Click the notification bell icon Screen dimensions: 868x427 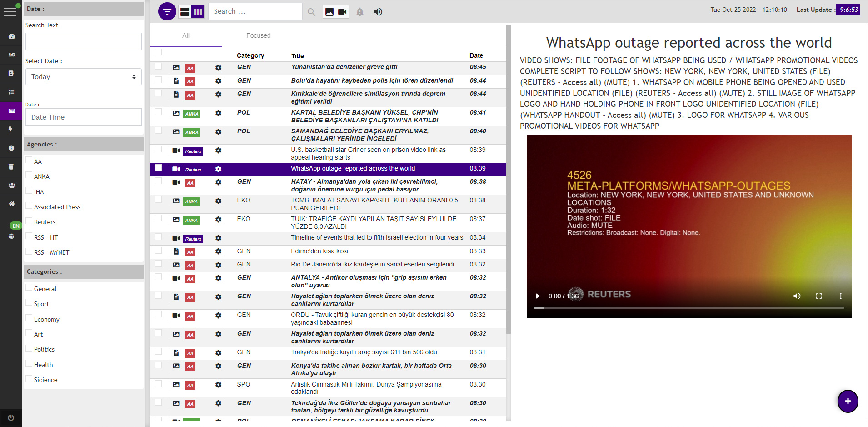360,12
